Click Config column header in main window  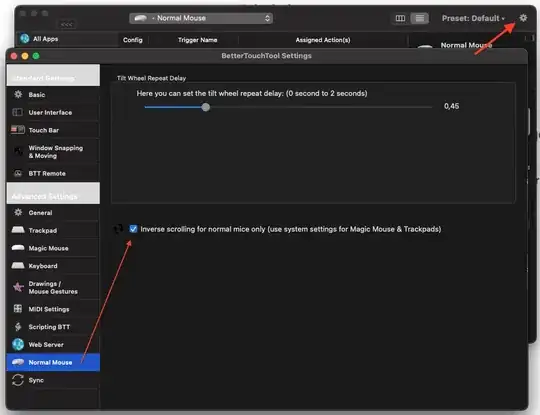click(x=133, y=40)
